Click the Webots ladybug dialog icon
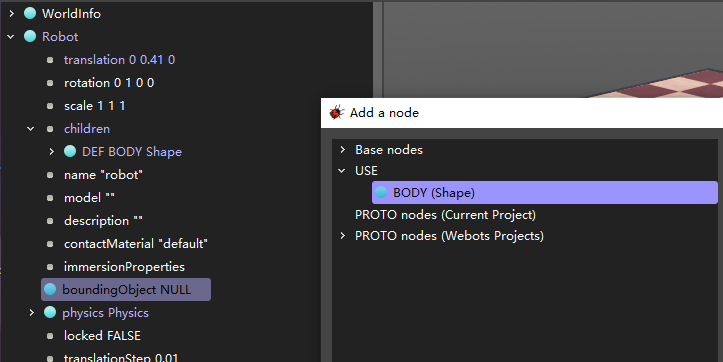Viewport: 723px width, 362px height. click(337, 113)
